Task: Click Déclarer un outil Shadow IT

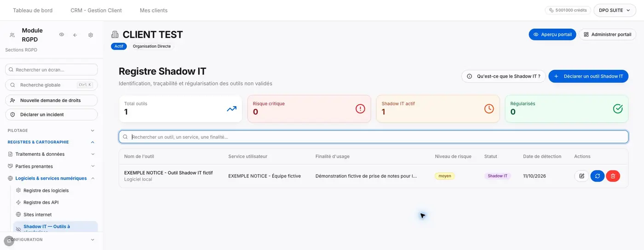Action: coord(588,76)
